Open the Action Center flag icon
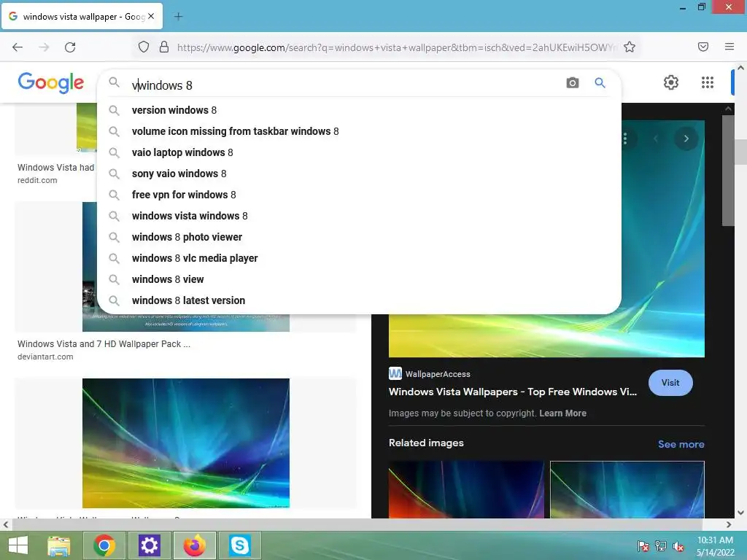Screen dimensions: 747x560 643,546
